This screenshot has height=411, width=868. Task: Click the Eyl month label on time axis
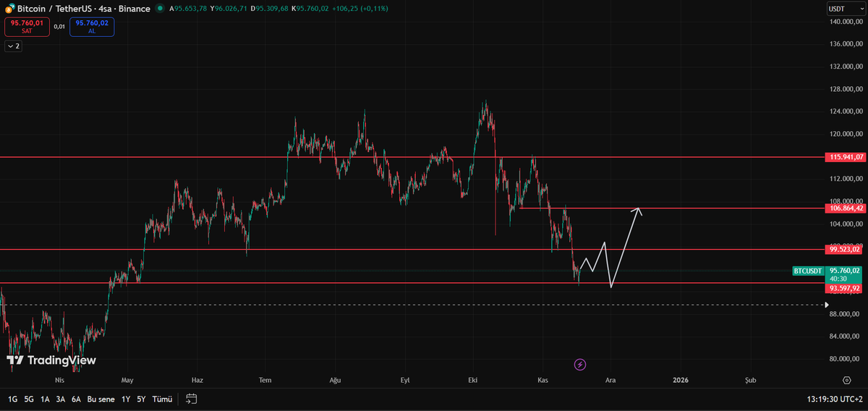(405, 379)
